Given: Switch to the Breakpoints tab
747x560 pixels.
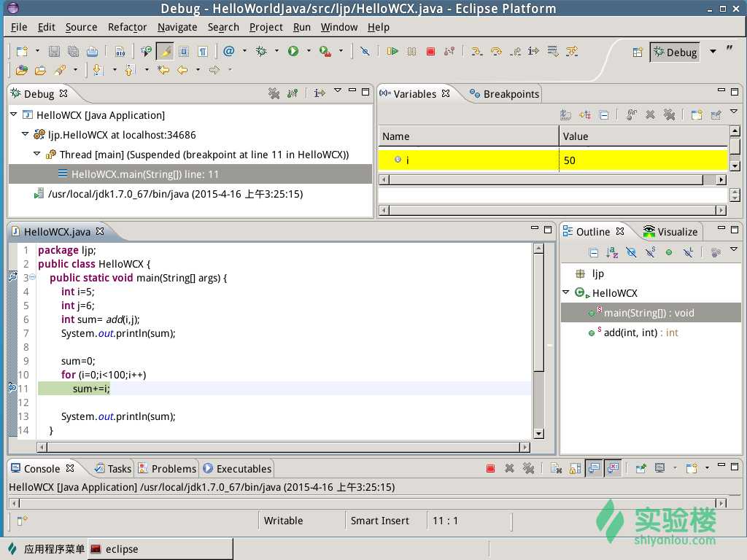Looking at the screenshot, I should (505, 94).
